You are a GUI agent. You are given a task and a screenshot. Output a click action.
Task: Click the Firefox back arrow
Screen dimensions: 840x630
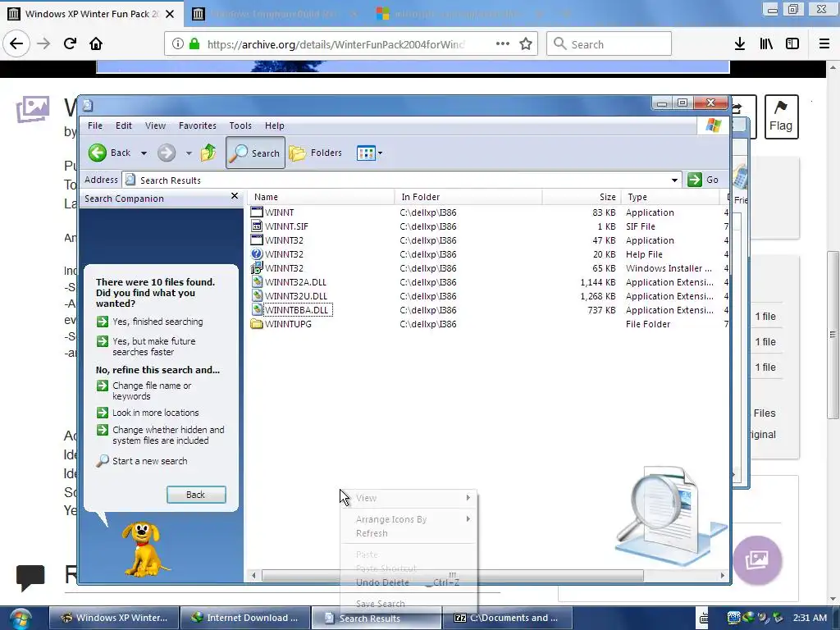tap(16, 43)
